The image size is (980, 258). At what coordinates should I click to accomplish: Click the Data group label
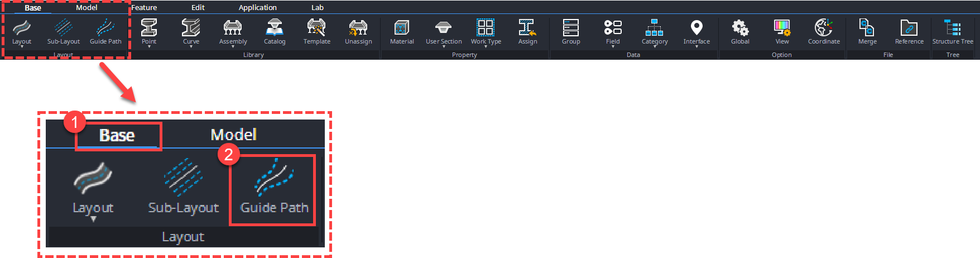[633, 55]
